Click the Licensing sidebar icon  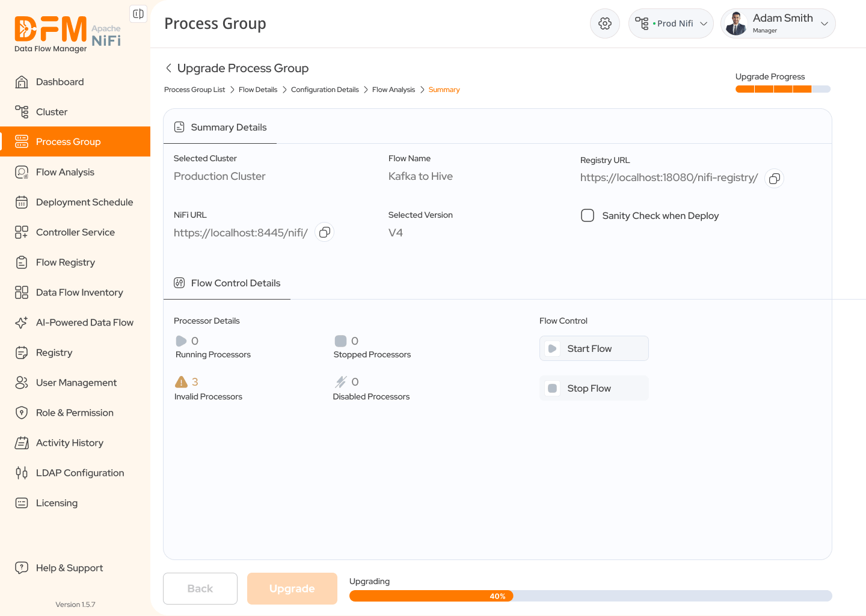22,503
